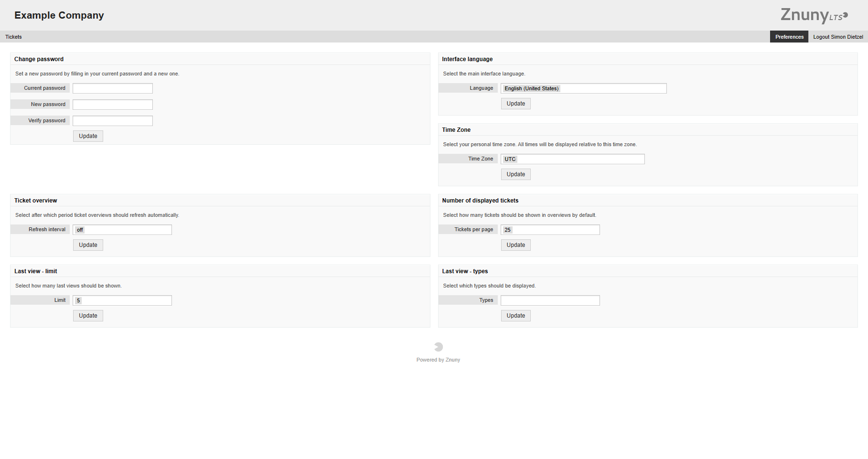Switch to the Tickets menu
The height and width of the screenshot is (459, 868).
[x=13, y=37]
